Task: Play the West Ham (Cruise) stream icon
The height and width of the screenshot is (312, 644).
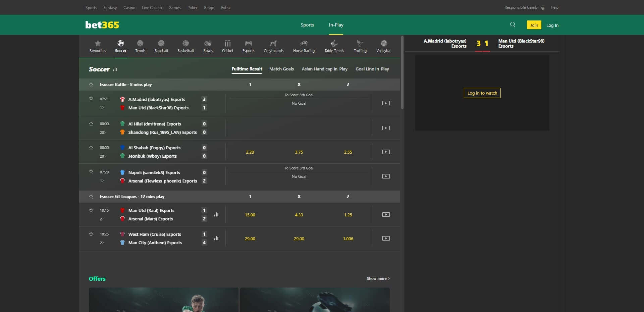Action: pyautogui.click(x=386, y=239)
